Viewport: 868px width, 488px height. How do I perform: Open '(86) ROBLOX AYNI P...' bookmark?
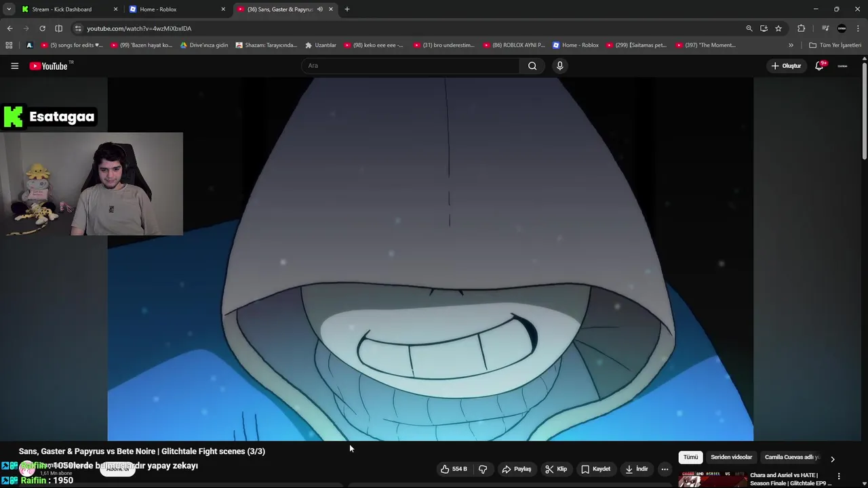pyautogui.click(x=514, y=45)
